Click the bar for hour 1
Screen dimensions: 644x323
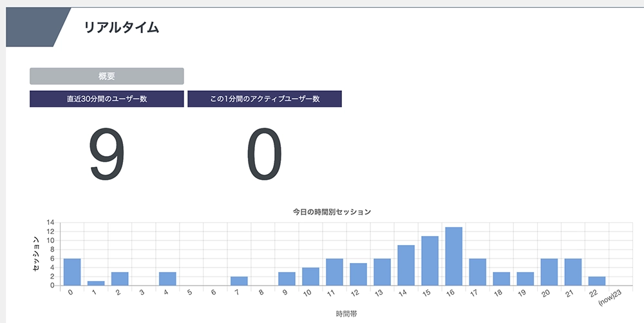96,283
